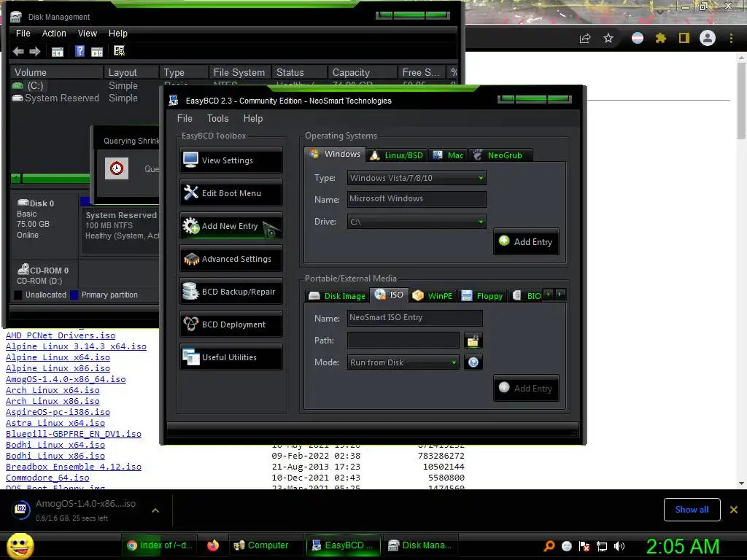747x560 pixels.
Task: Click the browse folder icon beside Path
Action: tap(473, 341)
